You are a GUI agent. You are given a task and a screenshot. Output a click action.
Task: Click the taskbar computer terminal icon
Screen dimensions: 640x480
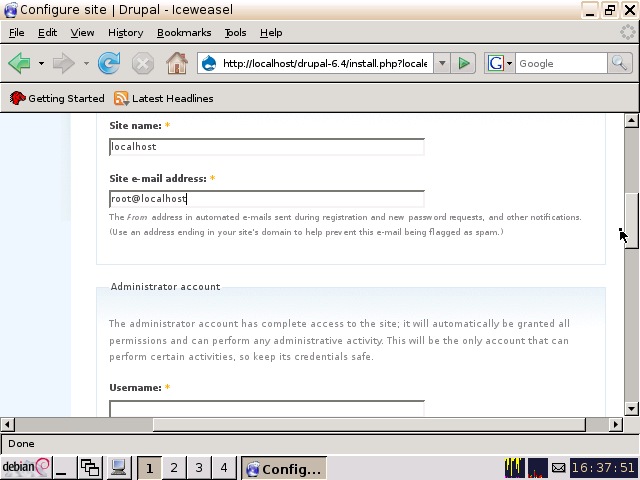click(118, 468)
